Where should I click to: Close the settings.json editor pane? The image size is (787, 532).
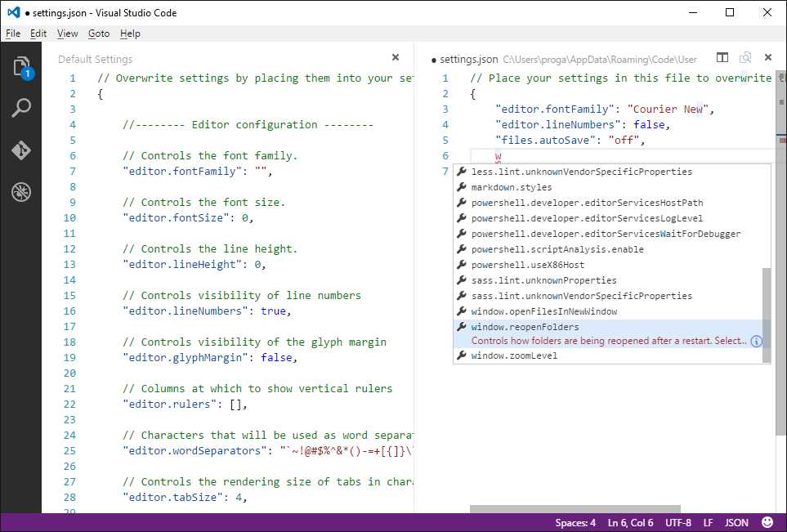(768, 58)
